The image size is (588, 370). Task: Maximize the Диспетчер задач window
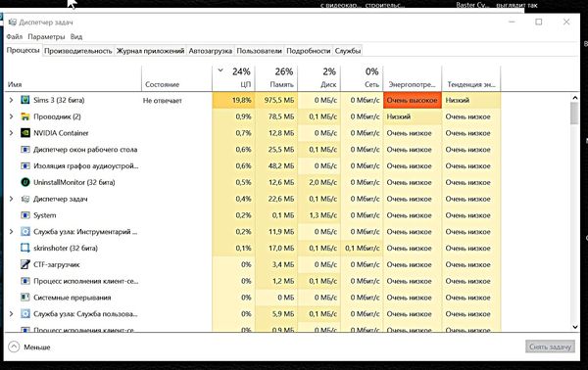(538, 23)
